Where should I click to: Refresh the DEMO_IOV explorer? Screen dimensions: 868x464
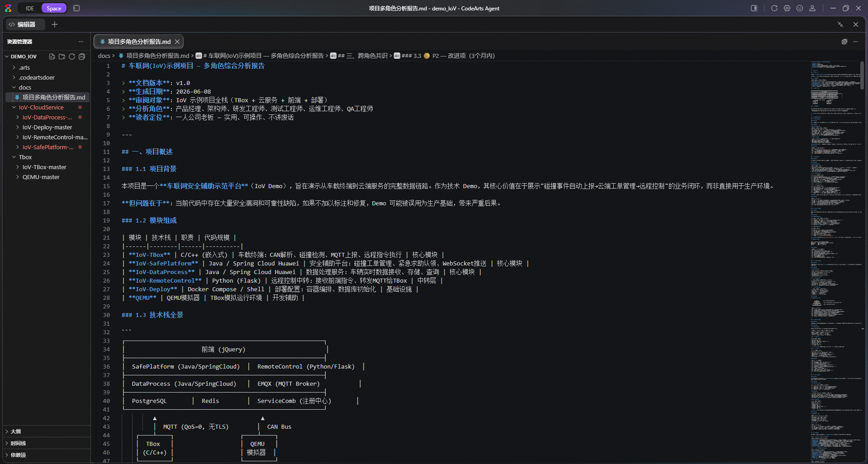pos(72,57)
